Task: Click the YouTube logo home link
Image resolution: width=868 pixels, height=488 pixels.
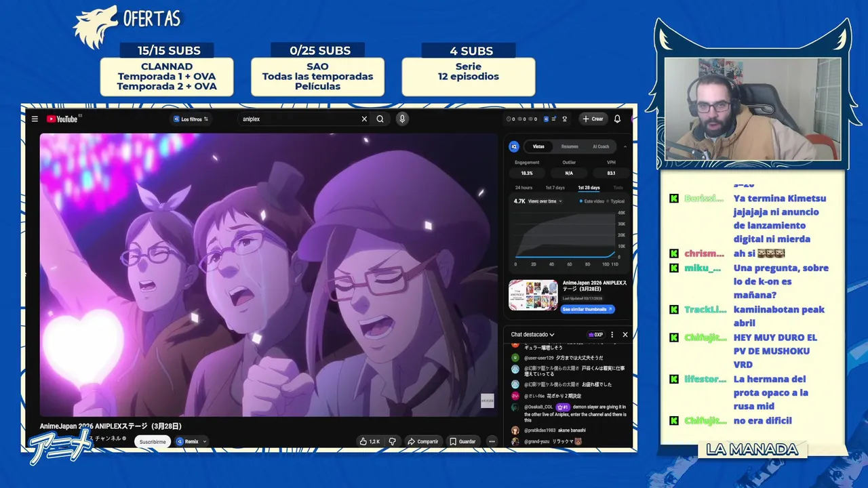Action: pos(62,119)
